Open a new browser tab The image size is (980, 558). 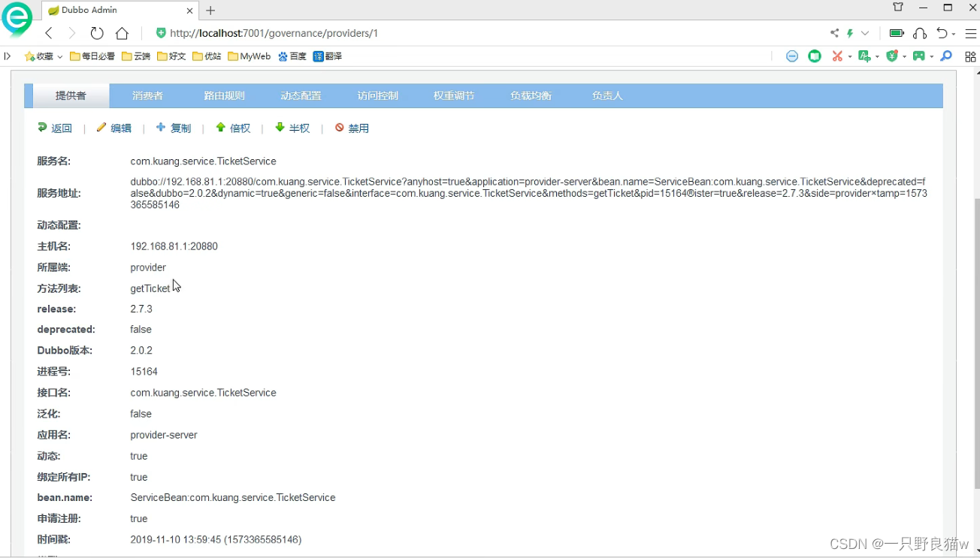pyautogui.click(x=210, y=11)
